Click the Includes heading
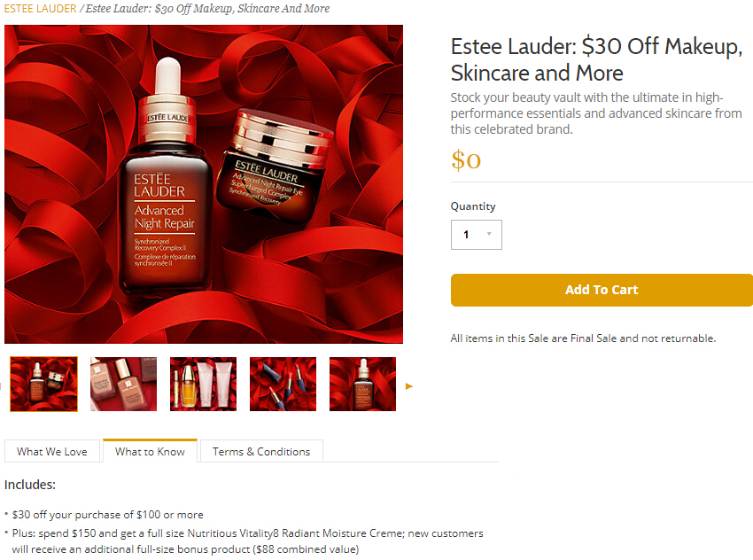Image resolution: width=753 pixels, height=560 pixels. pos(30,485)
